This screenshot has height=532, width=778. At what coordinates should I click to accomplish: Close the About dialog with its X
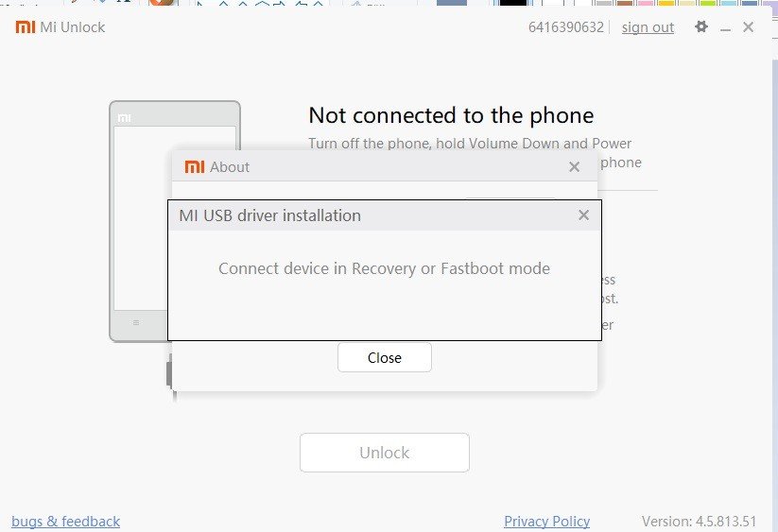(574, 166)
